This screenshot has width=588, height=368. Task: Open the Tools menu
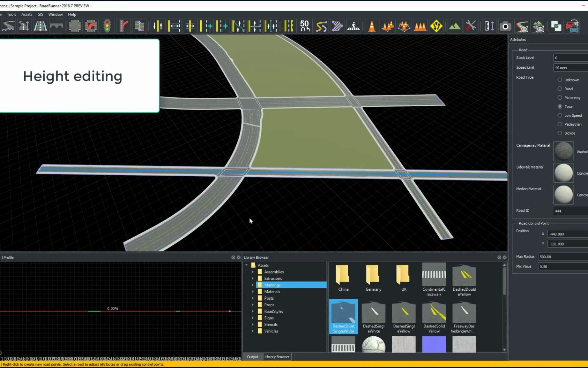pos(11,14)
